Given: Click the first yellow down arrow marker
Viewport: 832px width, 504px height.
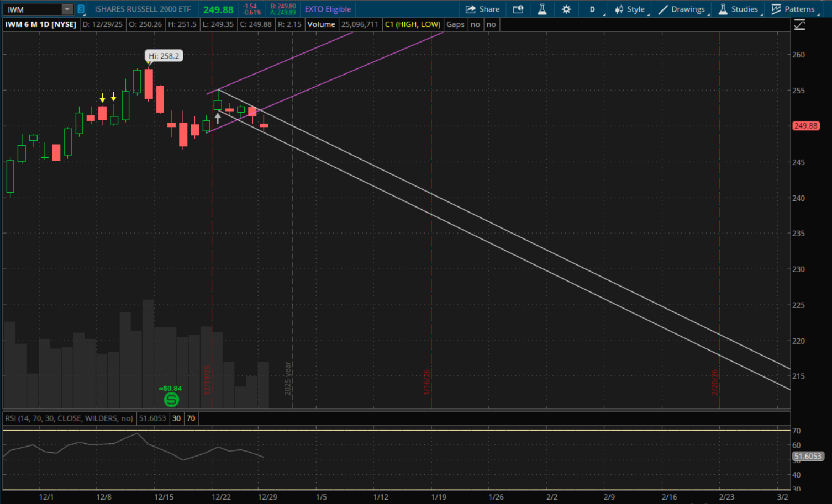Looking at the screenshot, I should pos(102,98).
